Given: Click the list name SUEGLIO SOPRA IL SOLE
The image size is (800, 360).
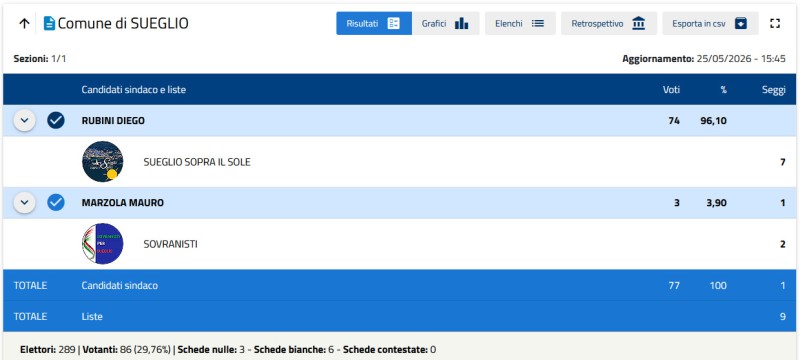Looking at the screenshot, I should point(197,163).
